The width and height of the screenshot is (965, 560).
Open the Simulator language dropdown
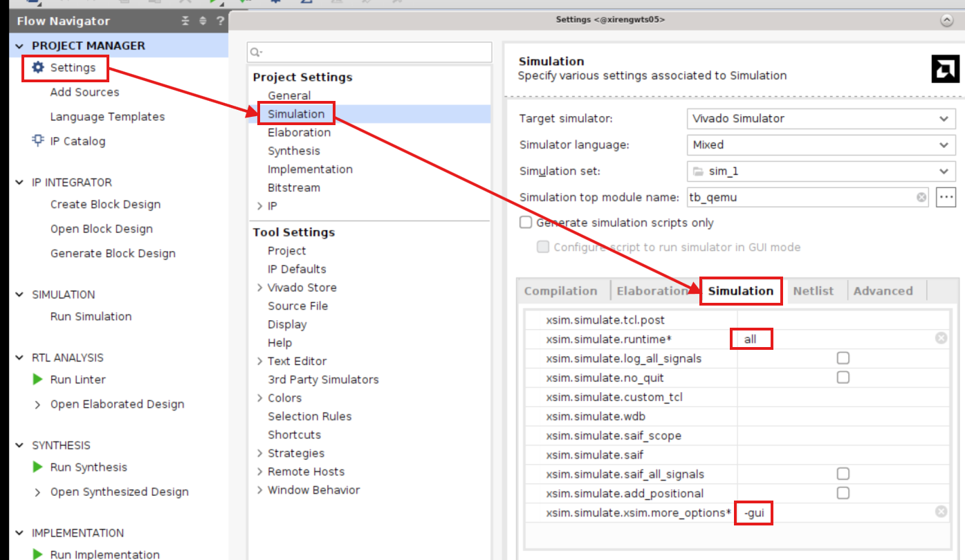pyautogui.click(x=944, y=144)
